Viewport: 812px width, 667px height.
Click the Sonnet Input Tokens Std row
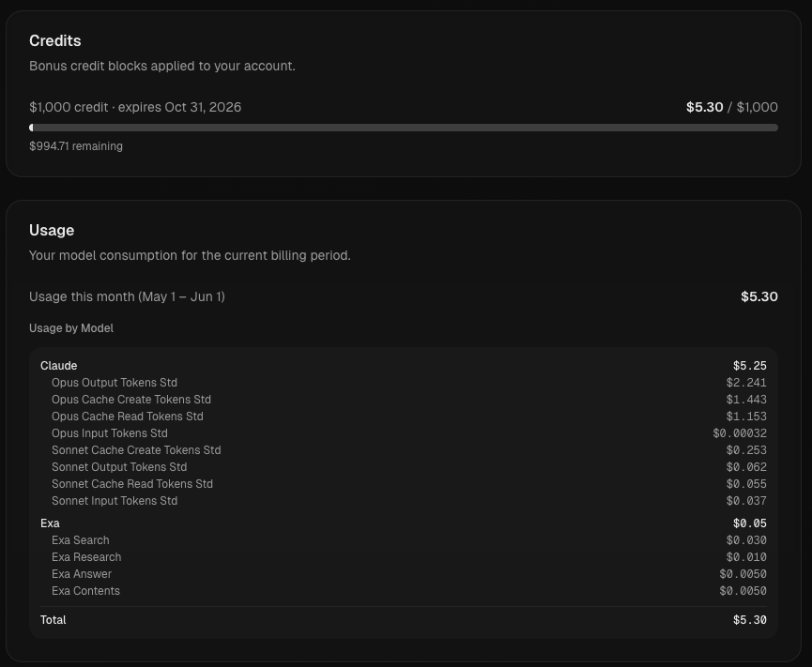(x=409, y=501)
